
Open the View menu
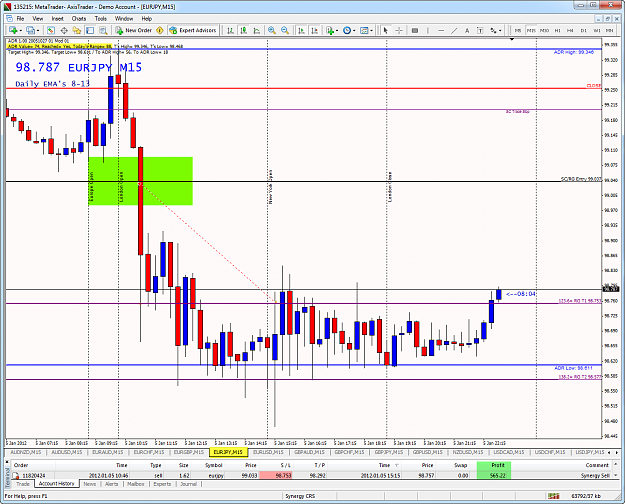tap(38, 18)
